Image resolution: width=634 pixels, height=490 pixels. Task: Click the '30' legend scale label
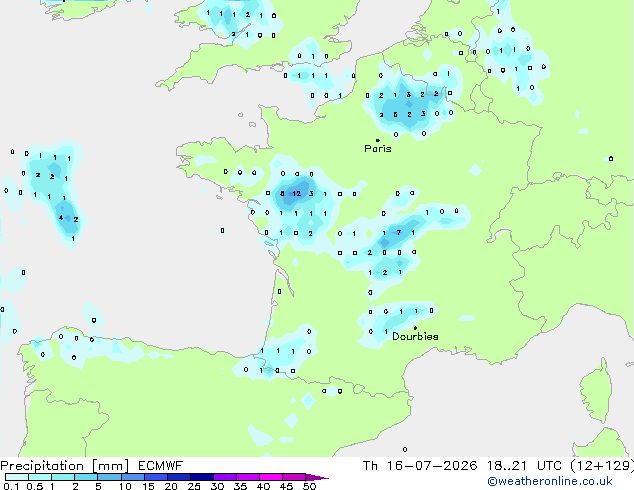(217, 486)
